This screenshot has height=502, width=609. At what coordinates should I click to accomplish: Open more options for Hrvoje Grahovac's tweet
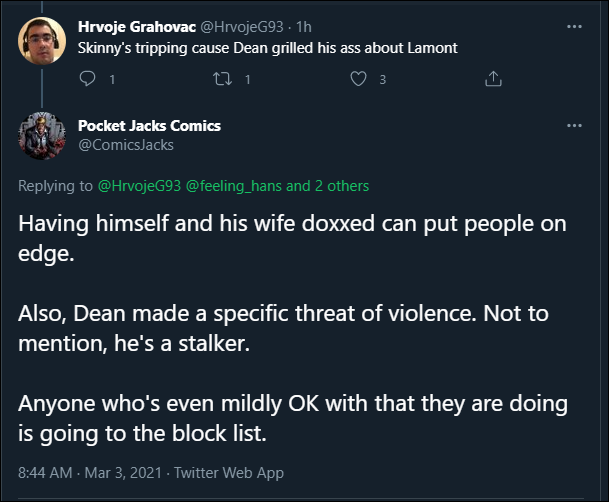[574, 27]
